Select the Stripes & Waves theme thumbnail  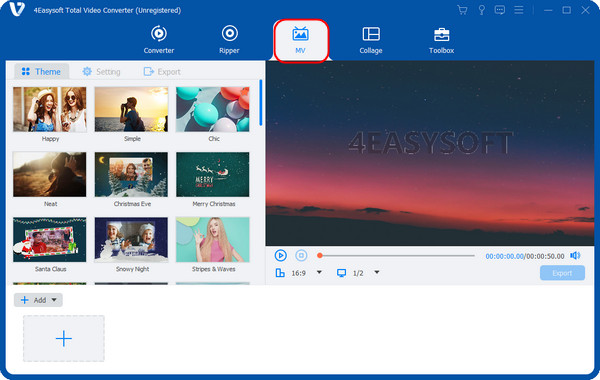[213, 240]
